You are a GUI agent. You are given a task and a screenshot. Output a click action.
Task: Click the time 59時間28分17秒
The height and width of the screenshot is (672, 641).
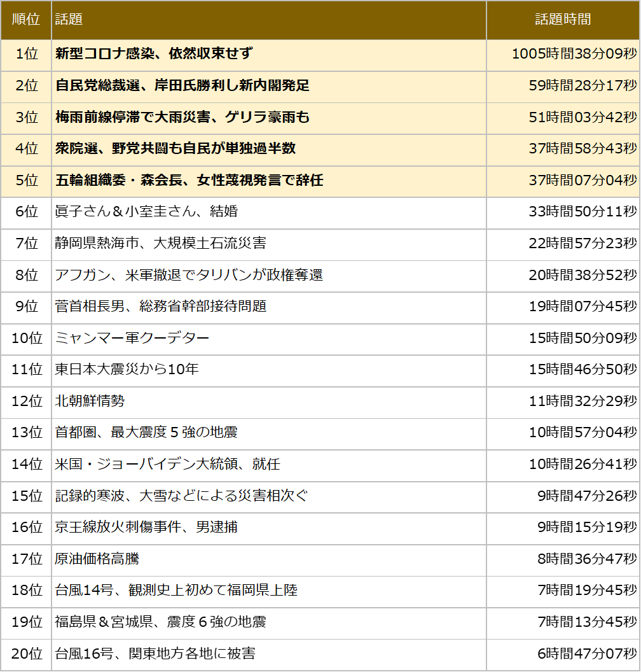click(x=582, y=85)
